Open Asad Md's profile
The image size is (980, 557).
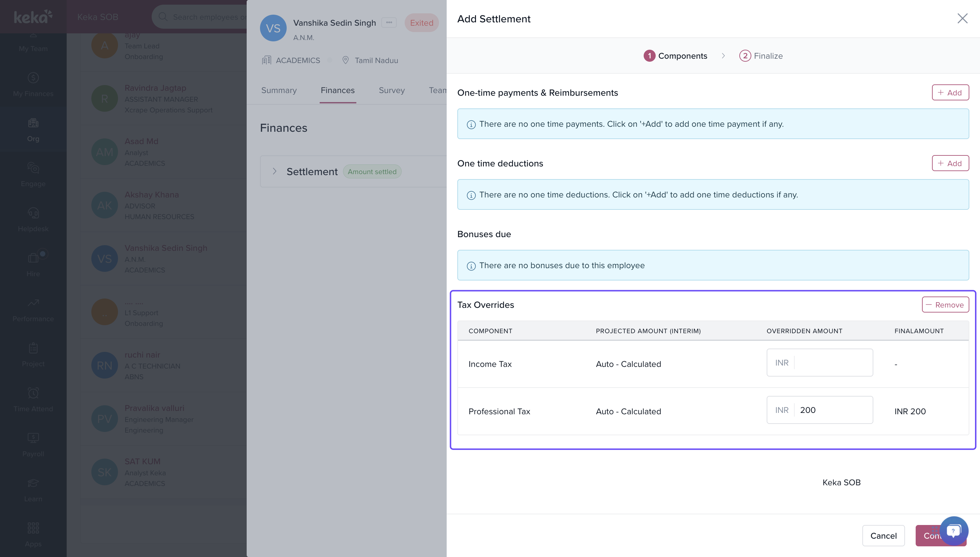pos(141,141)
